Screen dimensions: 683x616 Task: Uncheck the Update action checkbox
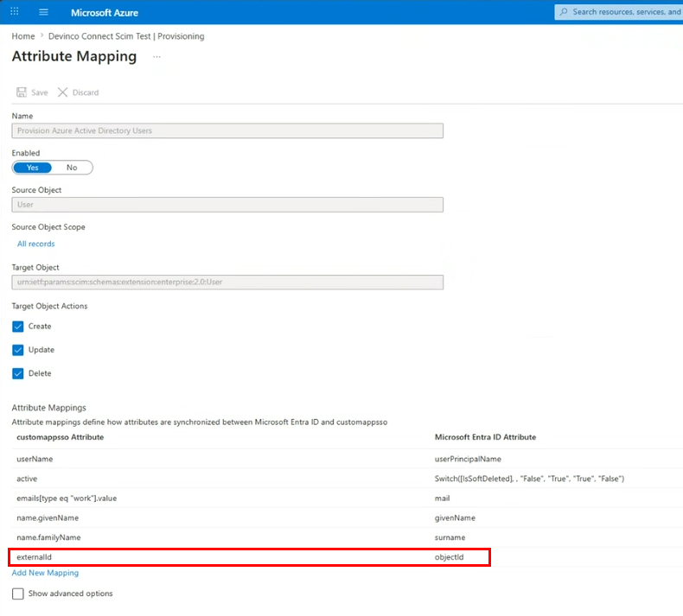18,350
